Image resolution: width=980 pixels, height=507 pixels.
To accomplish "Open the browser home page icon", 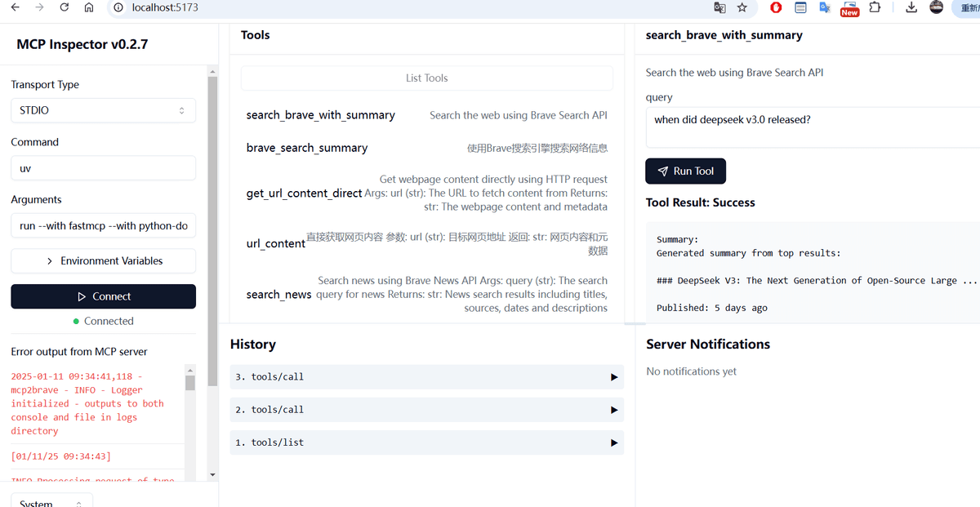I will [89, 7].
